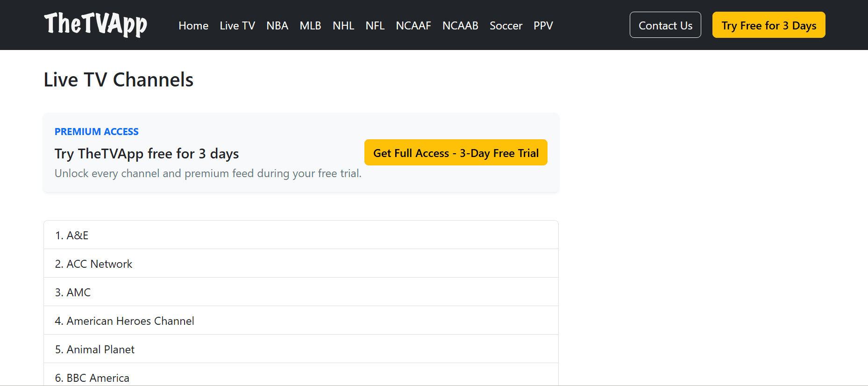868x386 pixels.
Task: Navigate to the NHL page
Action: [x=343, y=26]
